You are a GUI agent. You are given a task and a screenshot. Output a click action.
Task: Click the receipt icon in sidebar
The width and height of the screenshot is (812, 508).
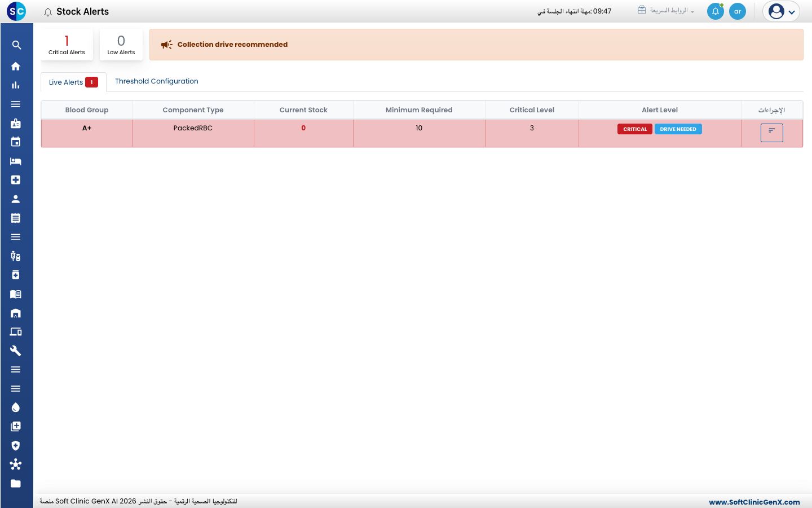pyautogui.click(x=16, y=218)
